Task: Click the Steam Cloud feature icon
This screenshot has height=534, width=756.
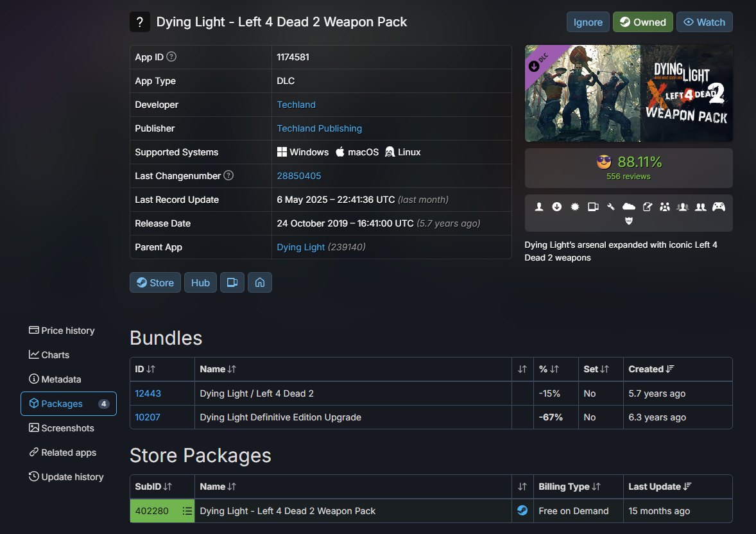Action: (x=629, y=207)
